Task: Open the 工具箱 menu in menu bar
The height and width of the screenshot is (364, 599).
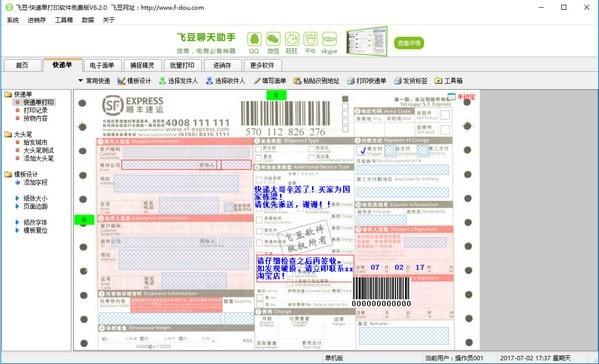Action: [63, 20]
